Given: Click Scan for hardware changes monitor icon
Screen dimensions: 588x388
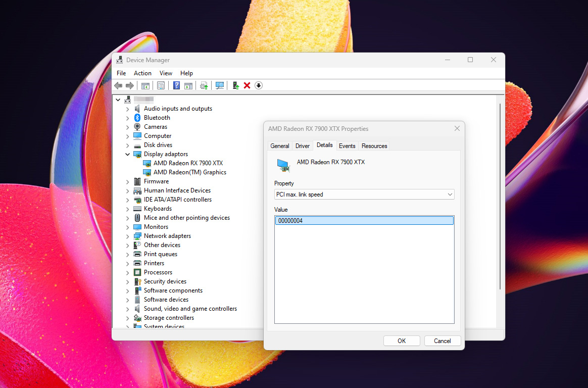Looking at the screenshot, I should [x=220, y=85].
